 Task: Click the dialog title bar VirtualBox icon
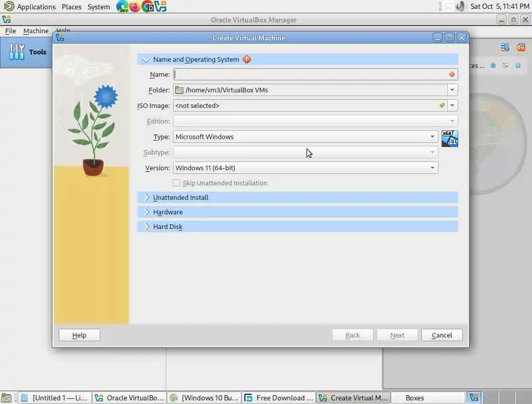coord(60,38)
